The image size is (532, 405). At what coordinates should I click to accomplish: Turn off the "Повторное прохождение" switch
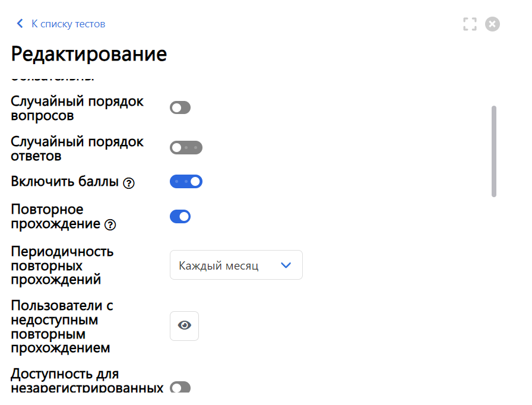click(180, 216)
